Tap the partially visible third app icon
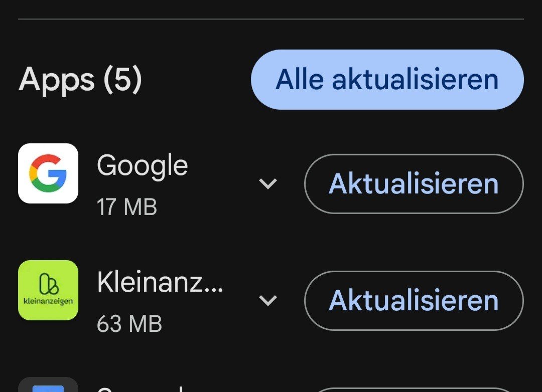542x392 pixels. click(48, 386)
